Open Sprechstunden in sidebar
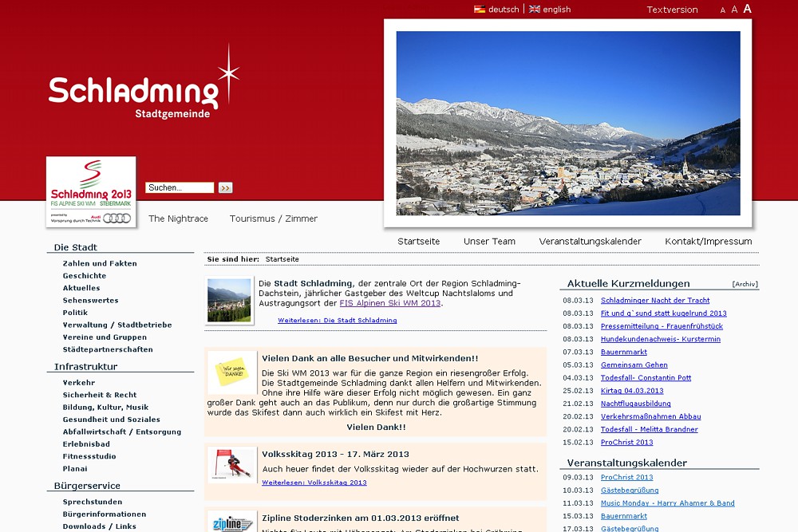Image resolution: width=798 pixels, height=532 pixels. click(92, 502)
